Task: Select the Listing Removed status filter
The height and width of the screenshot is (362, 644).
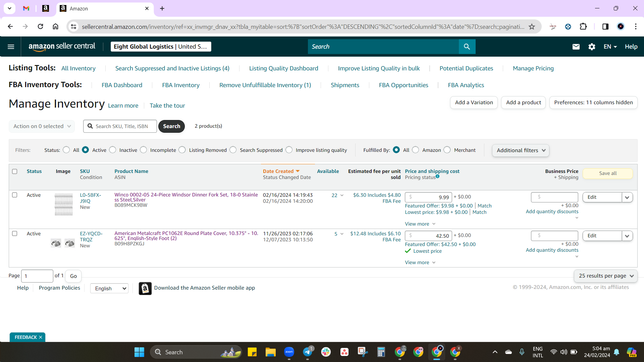Action: tap(182, 150)
